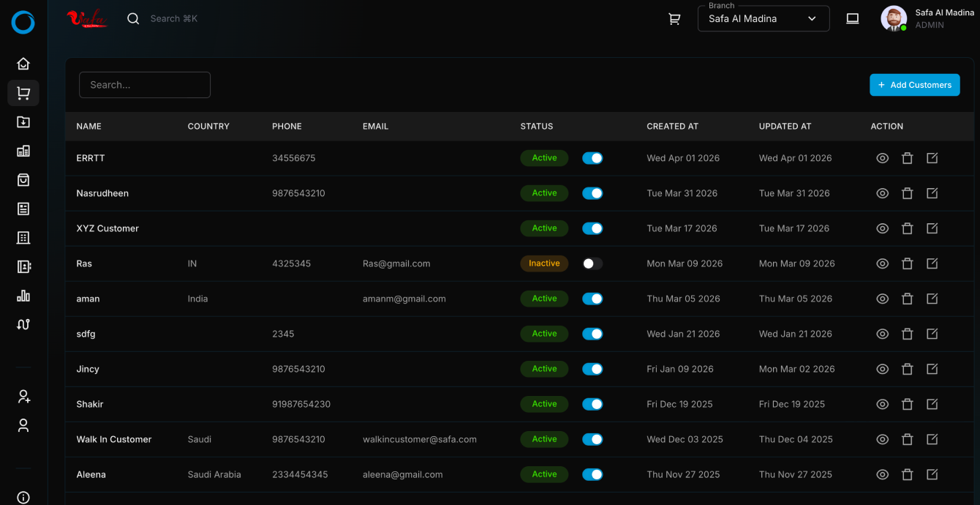Click the bar chart reports icon in sidebar
The width and height of the screenshot is (980, 505).
pos(23,296)
